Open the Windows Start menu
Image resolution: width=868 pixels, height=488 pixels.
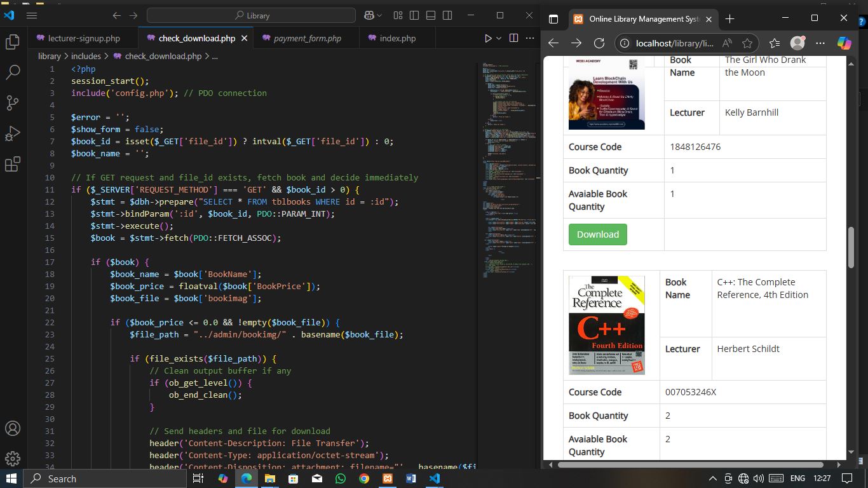point(11,478)
